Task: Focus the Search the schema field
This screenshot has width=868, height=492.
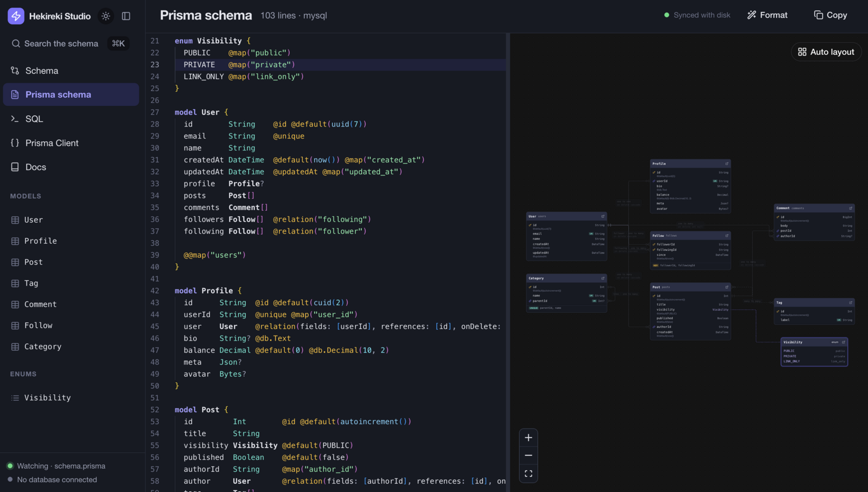Action: coord(69,43)
